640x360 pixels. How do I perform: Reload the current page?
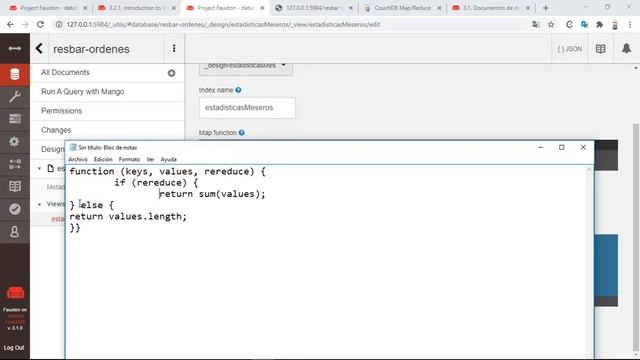pyautogui.click(x=40, y=24)
